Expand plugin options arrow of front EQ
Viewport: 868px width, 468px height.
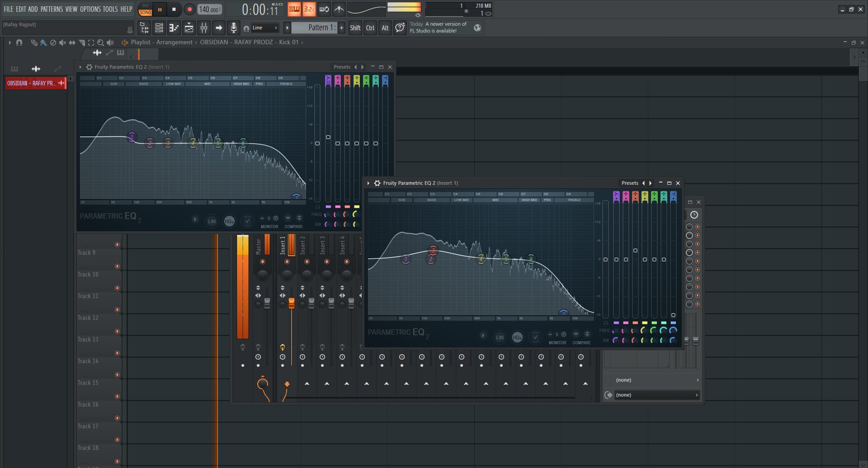[x=368, y=183]
